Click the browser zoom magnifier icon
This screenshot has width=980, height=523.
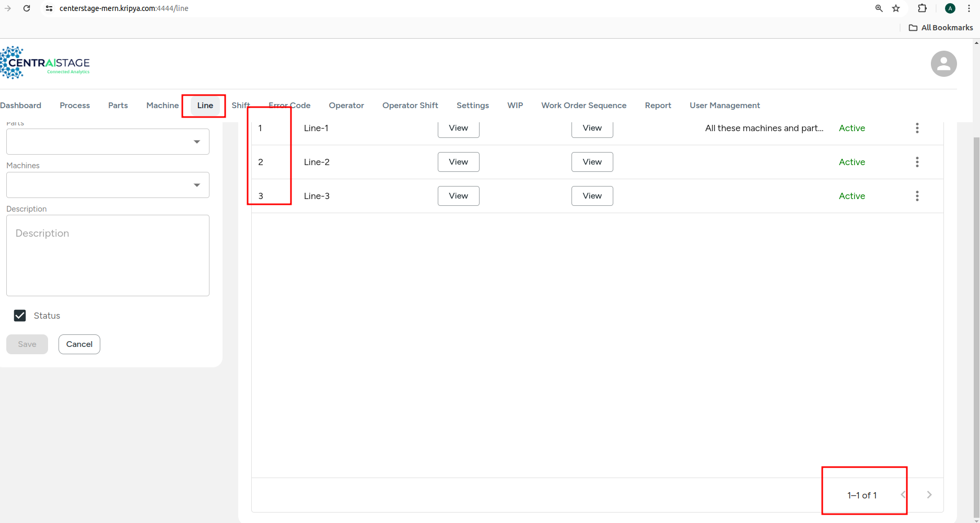tap(879, 8)
